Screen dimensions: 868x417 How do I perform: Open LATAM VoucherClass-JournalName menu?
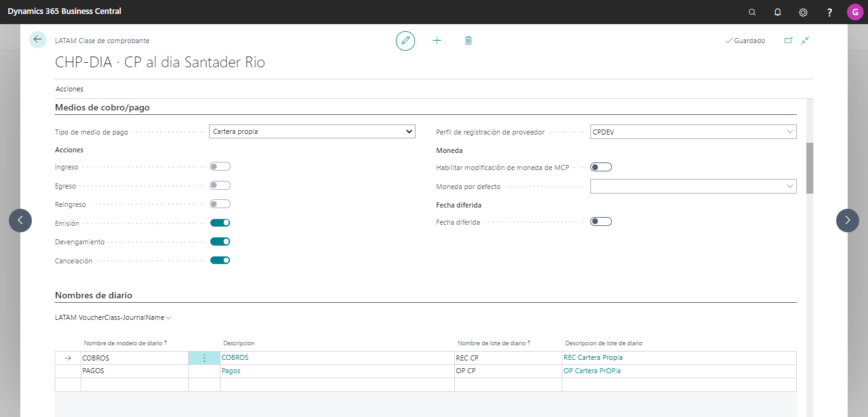click(113, 317)
